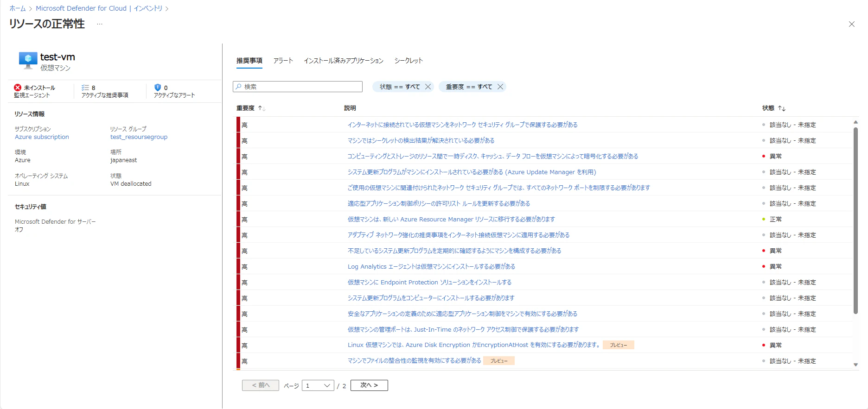Click the Microsoft Defender for サーバー label
Screen dimensions: 868x409
click(x=55, y=222)
